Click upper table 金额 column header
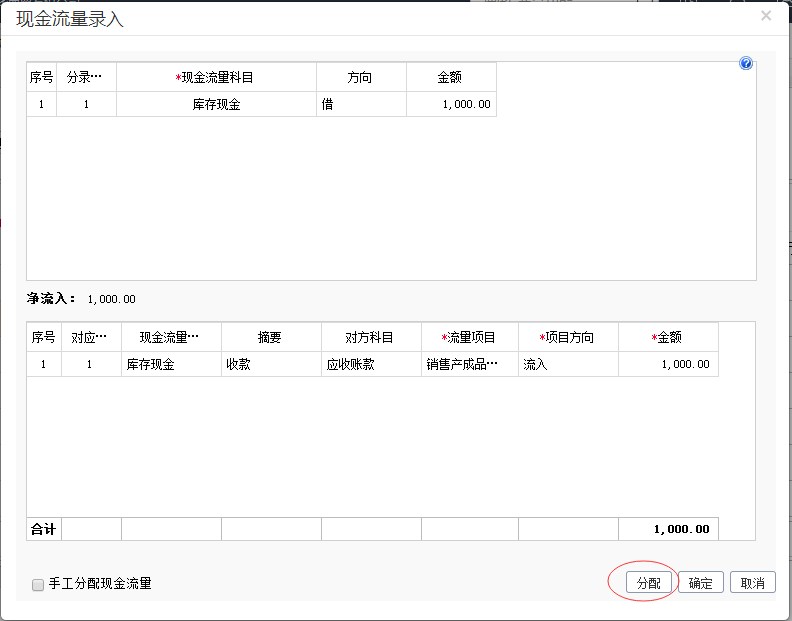The height and width of the screenshot is (621, 792). (451, 77)
